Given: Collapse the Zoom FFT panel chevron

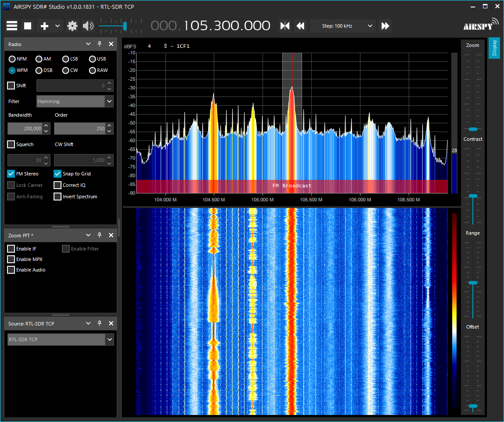Looking at the screenshot, I should click(88, 236).
